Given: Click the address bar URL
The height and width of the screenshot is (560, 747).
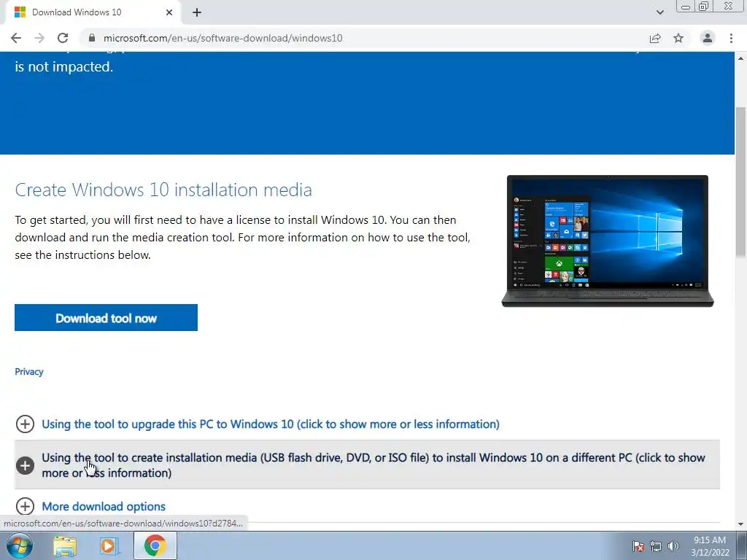Looking at the screenshot, I should (223, 38).
